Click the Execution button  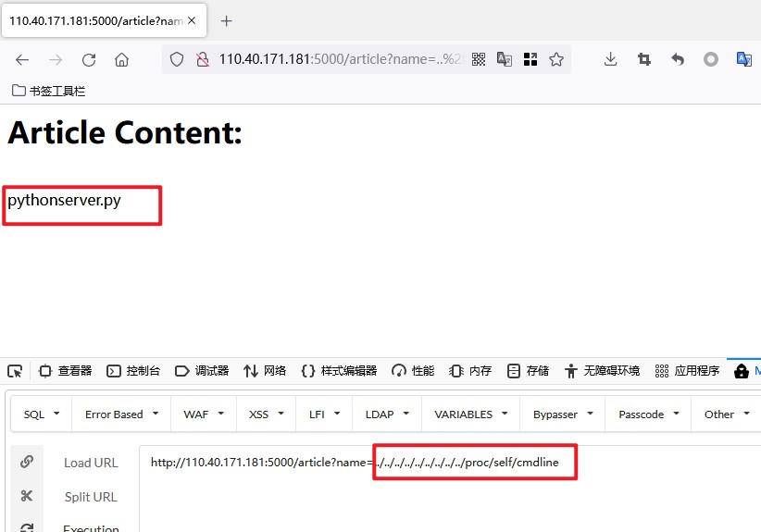(x=91, y=527)
